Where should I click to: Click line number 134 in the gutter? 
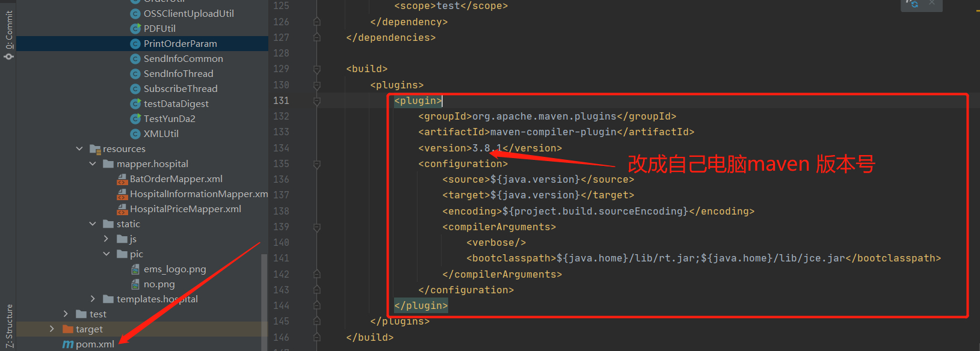coord(281,148)
